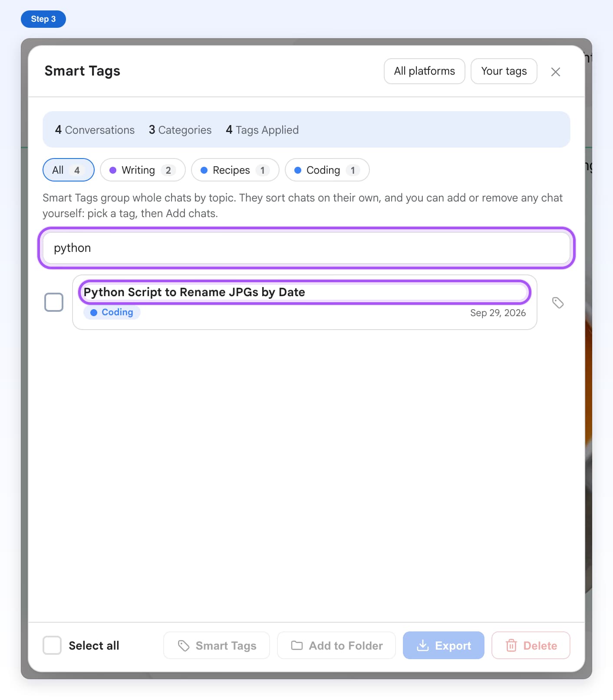
Task: Click the Coding tag badge on the Python chat
Action: [112, 312]
